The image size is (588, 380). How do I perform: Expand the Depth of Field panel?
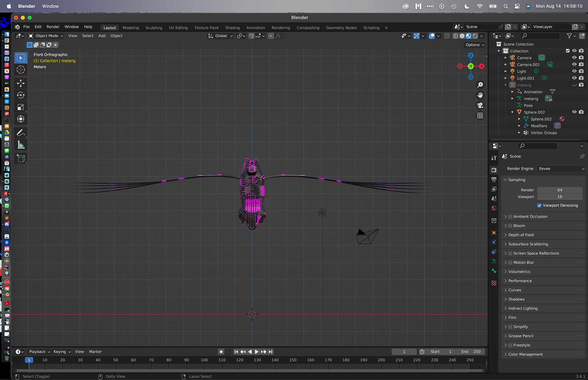click(521, 235)
